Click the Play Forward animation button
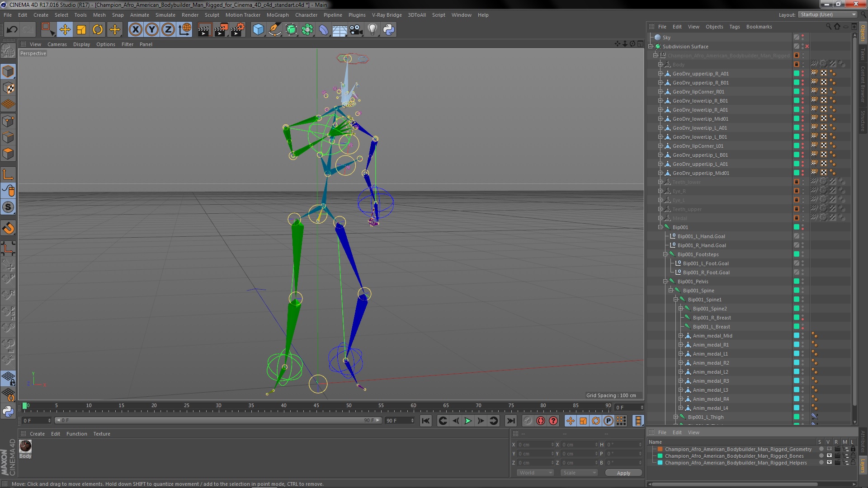868x488 pixels. point(468,421)
